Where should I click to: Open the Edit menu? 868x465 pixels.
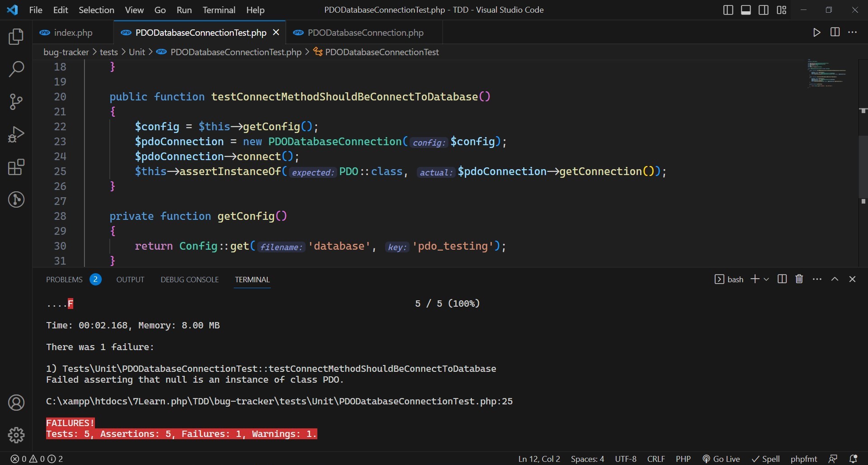[61, 10]
